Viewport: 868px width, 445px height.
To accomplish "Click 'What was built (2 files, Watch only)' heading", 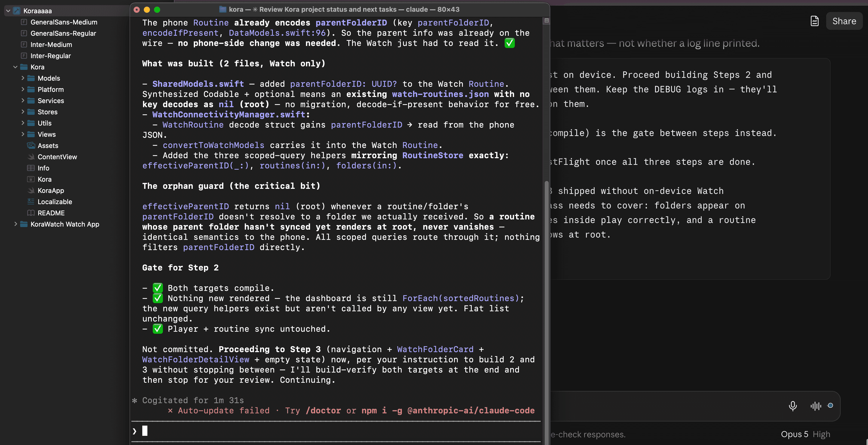I will click(234, 63).
